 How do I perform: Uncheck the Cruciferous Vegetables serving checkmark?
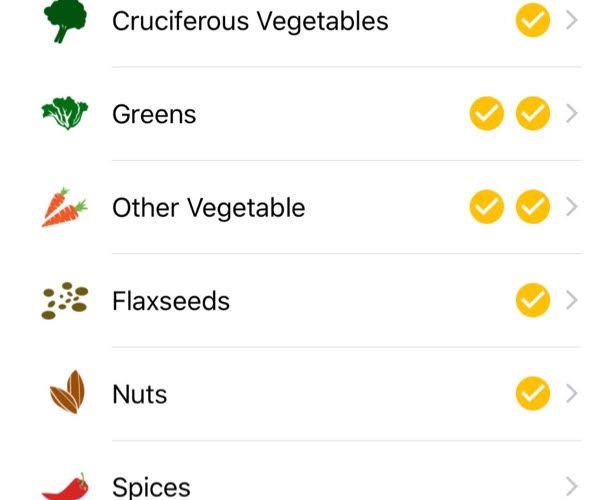533,20
